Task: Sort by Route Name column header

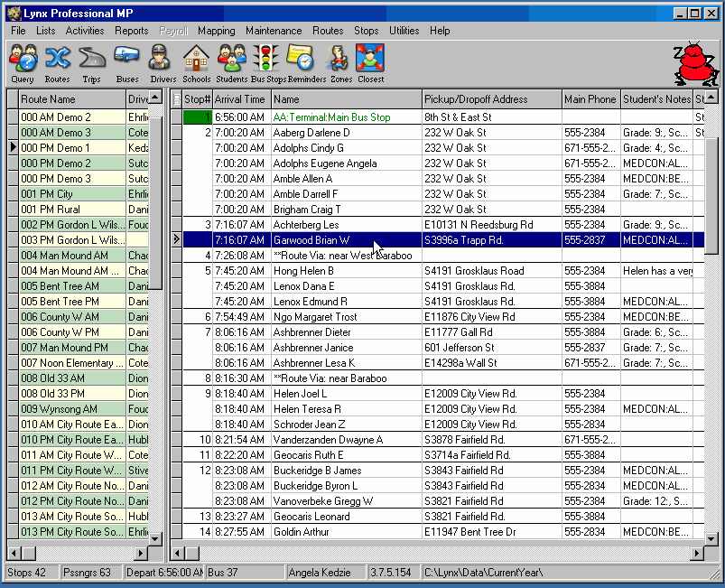Action: pyautogui.click(x=72, y=99)
